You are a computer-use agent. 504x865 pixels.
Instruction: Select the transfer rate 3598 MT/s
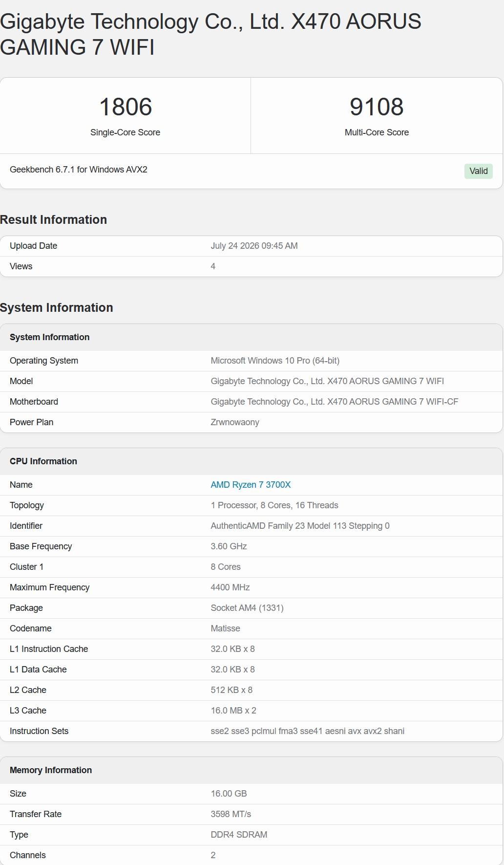click(231, 814)
